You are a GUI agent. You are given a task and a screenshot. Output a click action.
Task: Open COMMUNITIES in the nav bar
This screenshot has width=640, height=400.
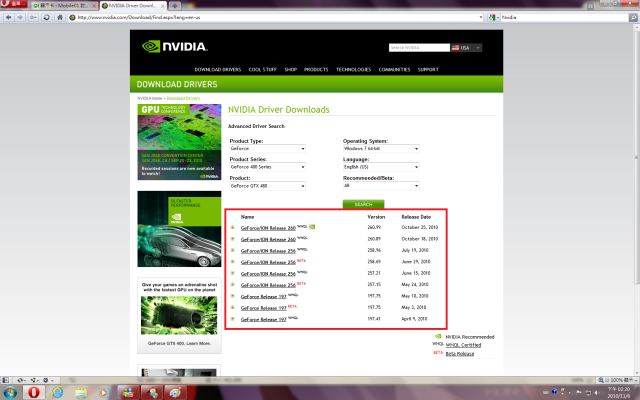pyautogui.click(x=394, y=70)
